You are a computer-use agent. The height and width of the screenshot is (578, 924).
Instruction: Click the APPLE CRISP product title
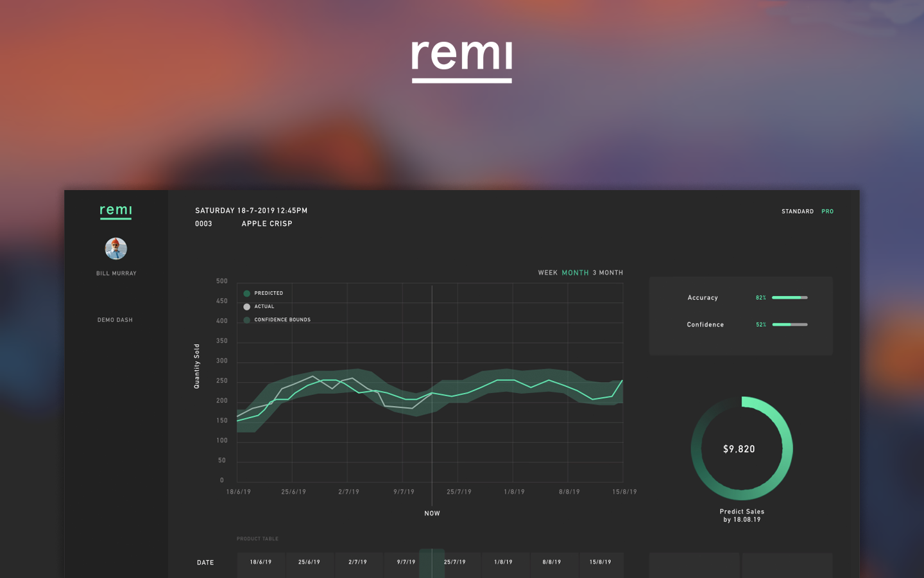[267, 224]
